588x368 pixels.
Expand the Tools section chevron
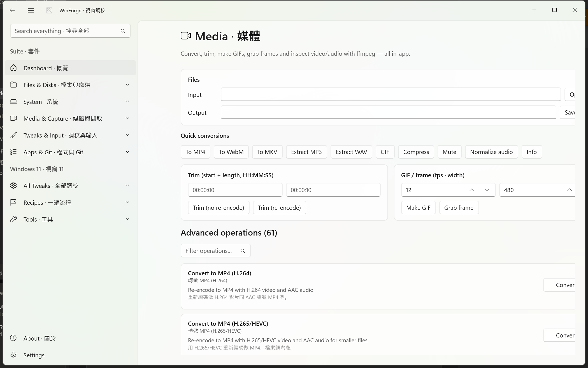pos(127,219)
